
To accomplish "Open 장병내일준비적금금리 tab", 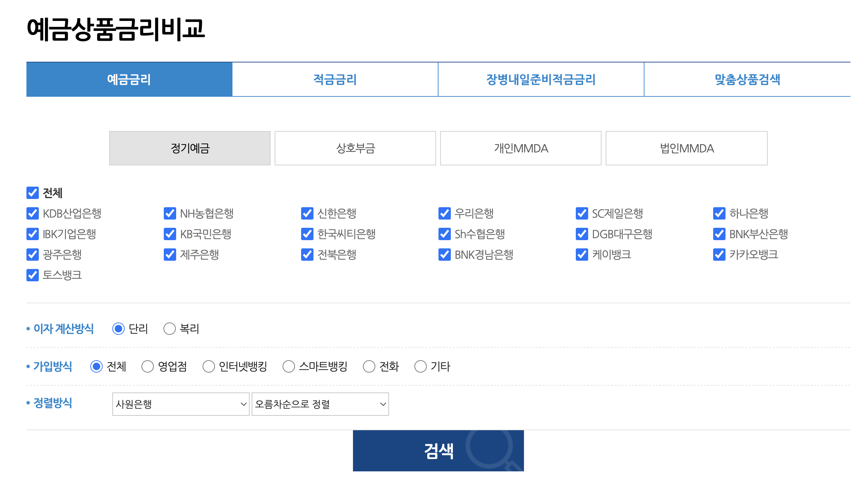I will pyautogui.click(x=541, y=80).
